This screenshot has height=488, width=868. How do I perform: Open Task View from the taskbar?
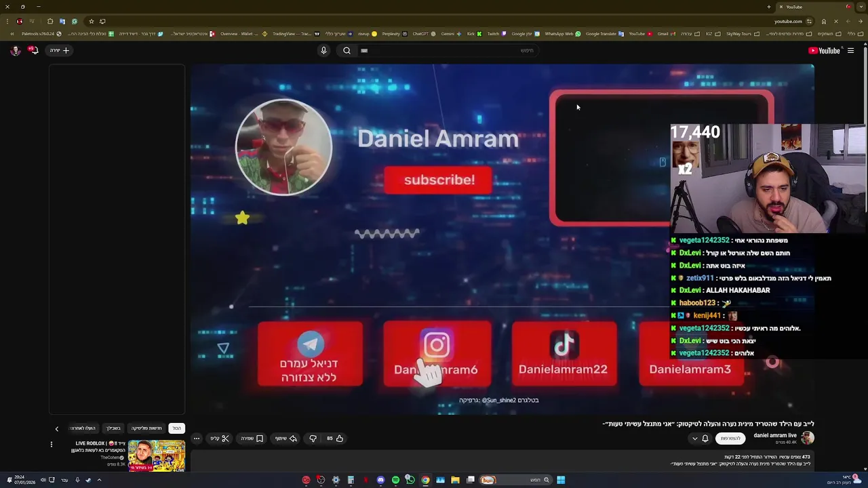(x=470, y=480)
